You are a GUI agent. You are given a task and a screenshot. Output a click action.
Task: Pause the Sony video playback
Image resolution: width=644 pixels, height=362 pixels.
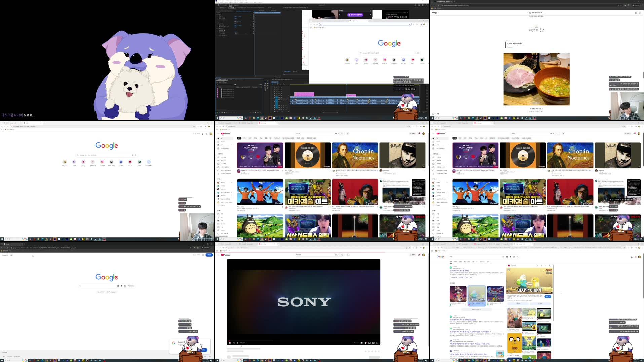point(230,343)
